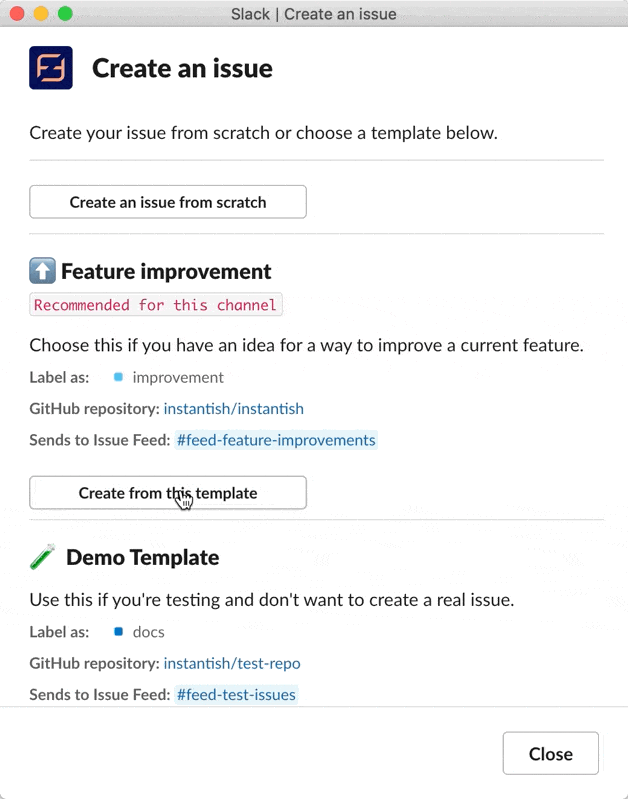Dismiss dialog with the Close button
Screen dimensions: 628x799
[551, 753]
